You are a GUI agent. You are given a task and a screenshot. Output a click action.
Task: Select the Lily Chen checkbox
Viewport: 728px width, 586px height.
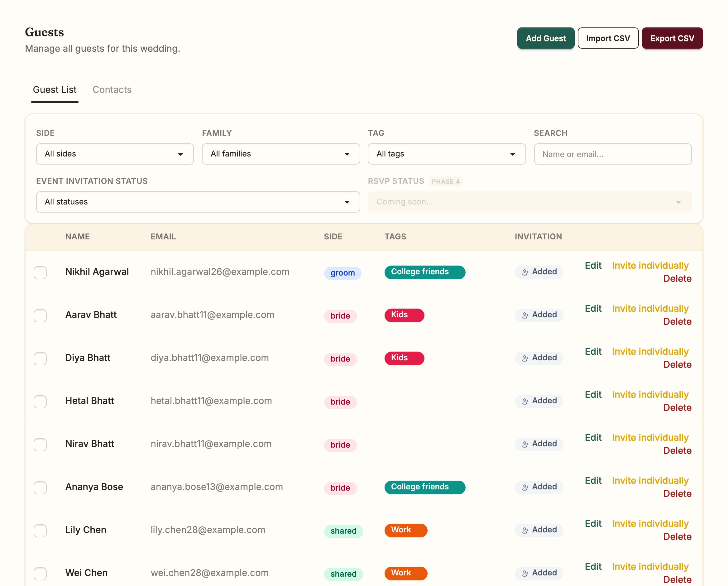click(40, 531)
